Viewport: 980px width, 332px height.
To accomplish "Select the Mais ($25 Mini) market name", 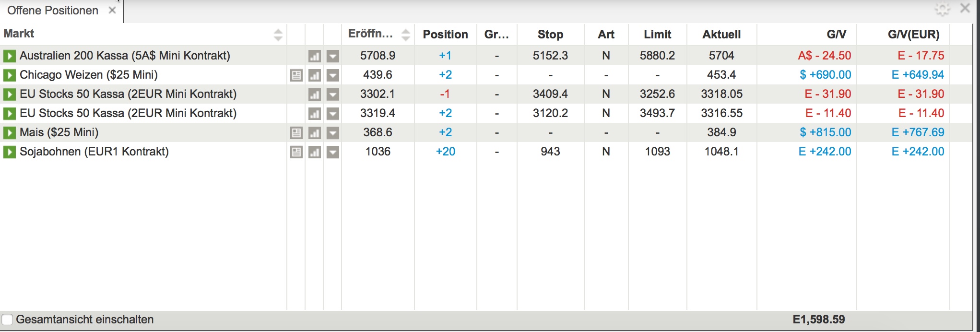I will (x=59, y=132).
